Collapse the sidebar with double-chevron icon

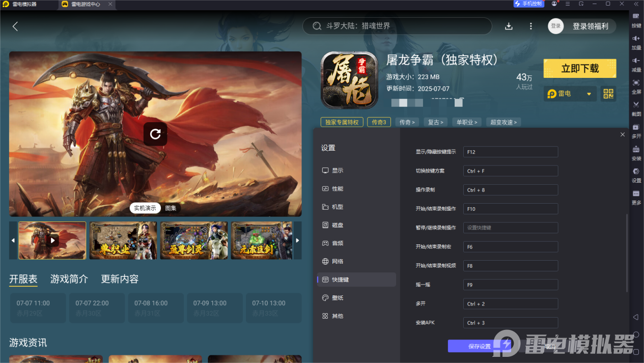coord(636,4)
